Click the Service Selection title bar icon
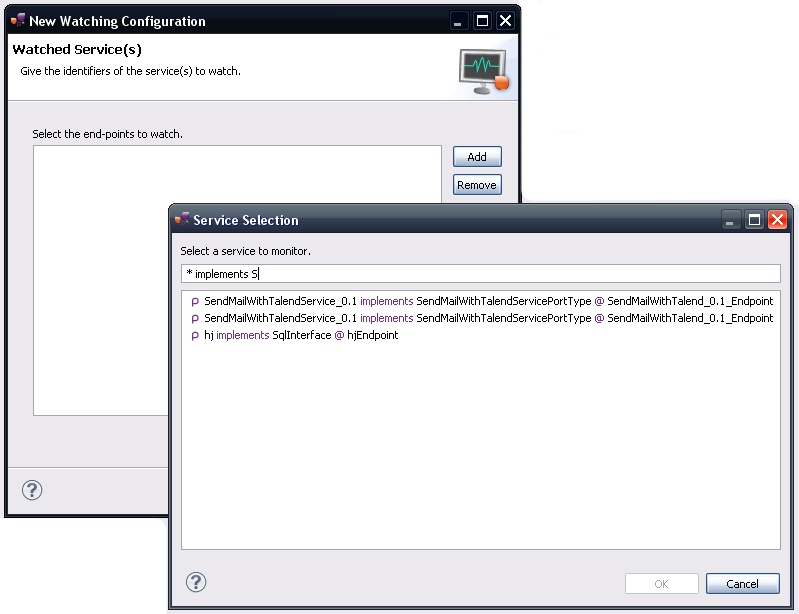 coord(182,220)
